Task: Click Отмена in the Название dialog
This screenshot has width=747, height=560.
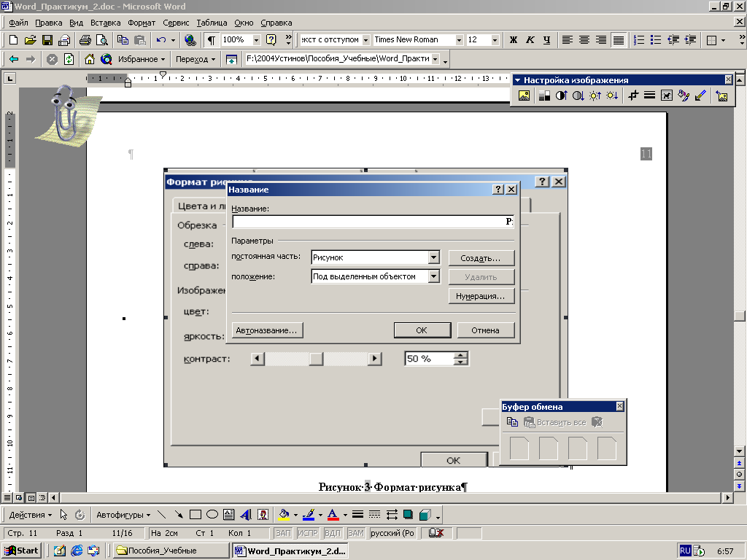Action: pyautogui.click(x=485, y=330)
